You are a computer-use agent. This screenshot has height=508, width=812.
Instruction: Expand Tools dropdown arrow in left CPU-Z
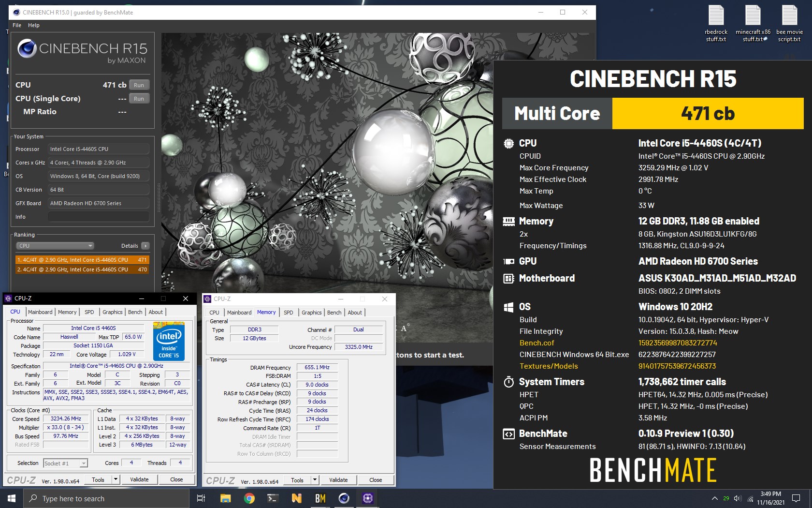click(x=116, y=479)
